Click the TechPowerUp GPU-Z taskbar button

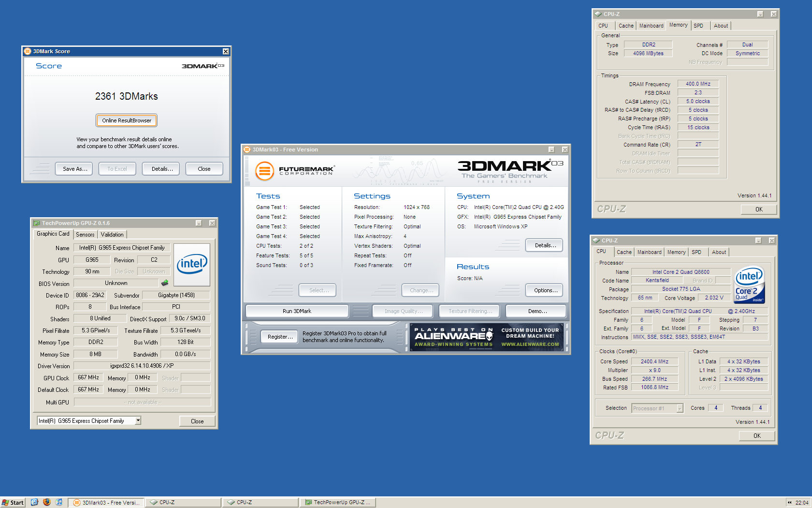pyautogui.click(x=337, y=502)
